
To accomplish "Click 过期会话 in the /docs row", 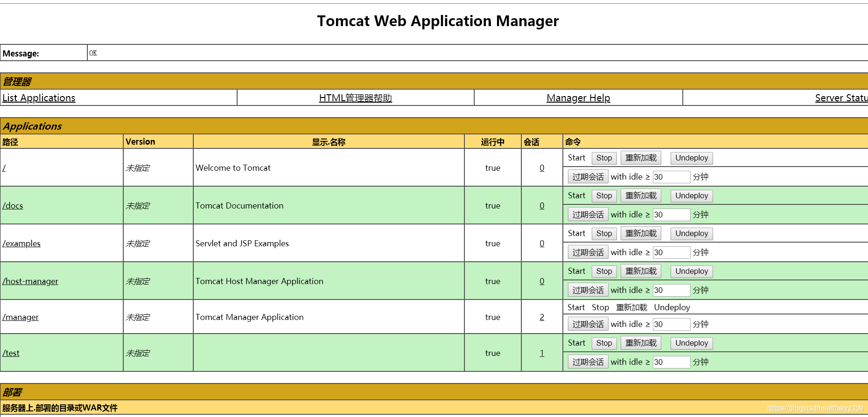I will tap(588, 215).
